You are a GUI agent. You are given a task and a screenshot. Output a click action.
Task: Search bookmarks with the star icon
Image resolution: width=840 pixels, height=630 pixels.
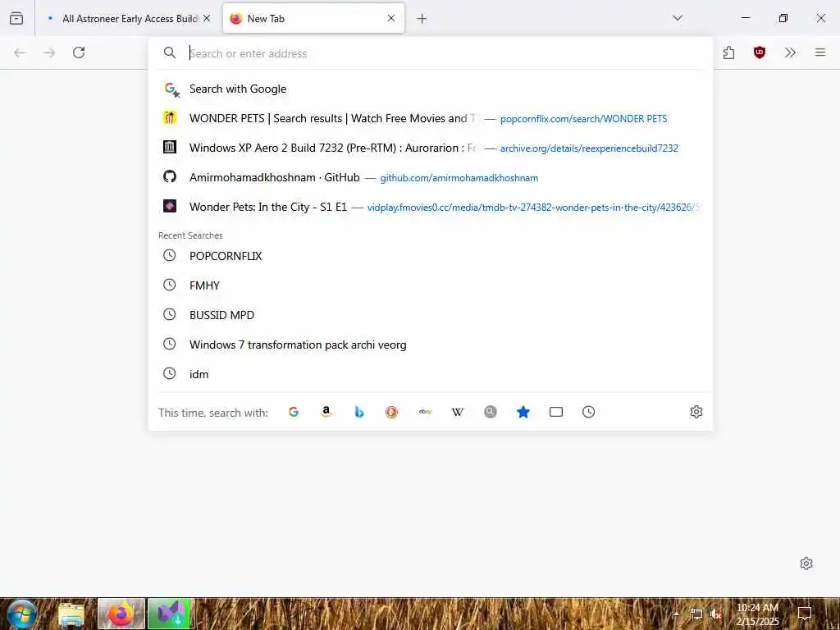tap(523, 412)
